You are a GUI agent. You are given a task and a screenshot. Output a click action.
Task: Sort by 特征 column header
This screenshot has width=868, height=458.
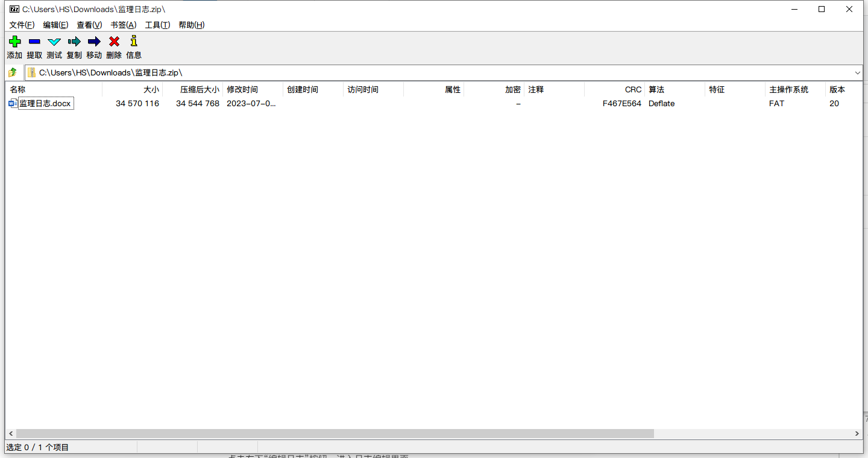click(x=735, y=89)
